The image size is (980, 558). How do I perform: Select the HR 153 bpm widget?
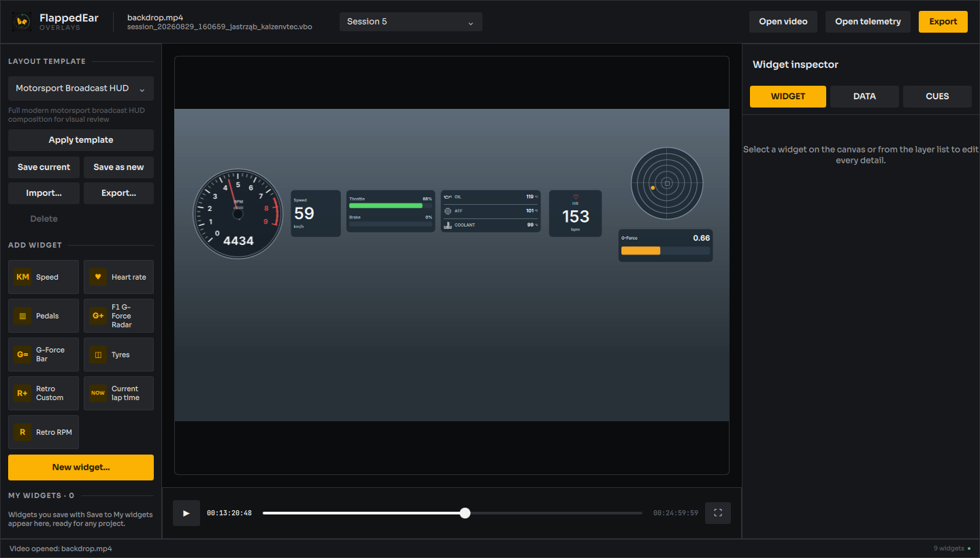coord(576,214)
